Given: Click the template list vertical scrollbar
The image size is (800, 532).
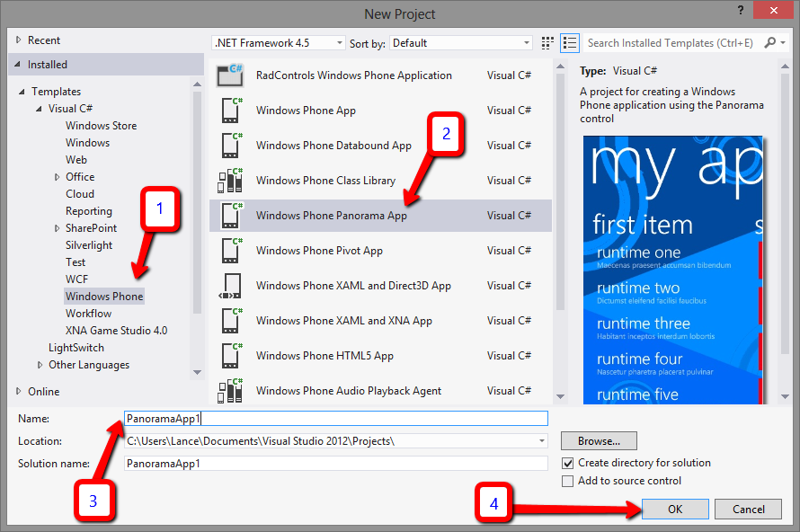Looking at the screenshot, I should pyautogui.click(x=561, y=225).
